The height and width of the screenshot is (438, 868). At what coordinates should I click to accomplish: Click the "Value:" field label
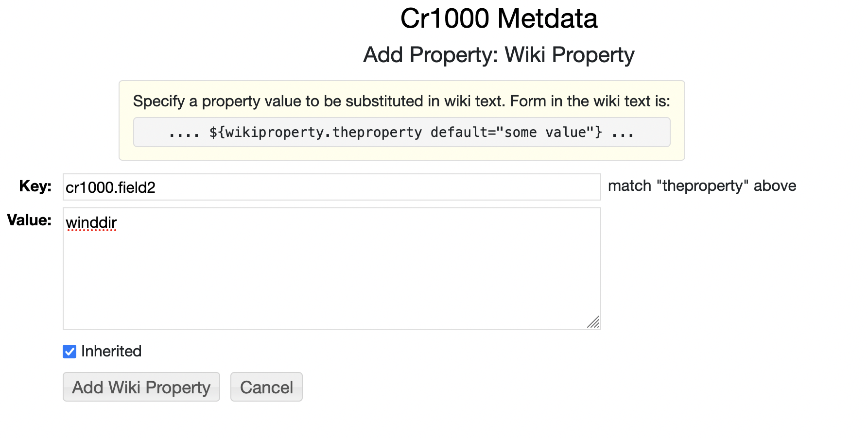click(29, 220)
